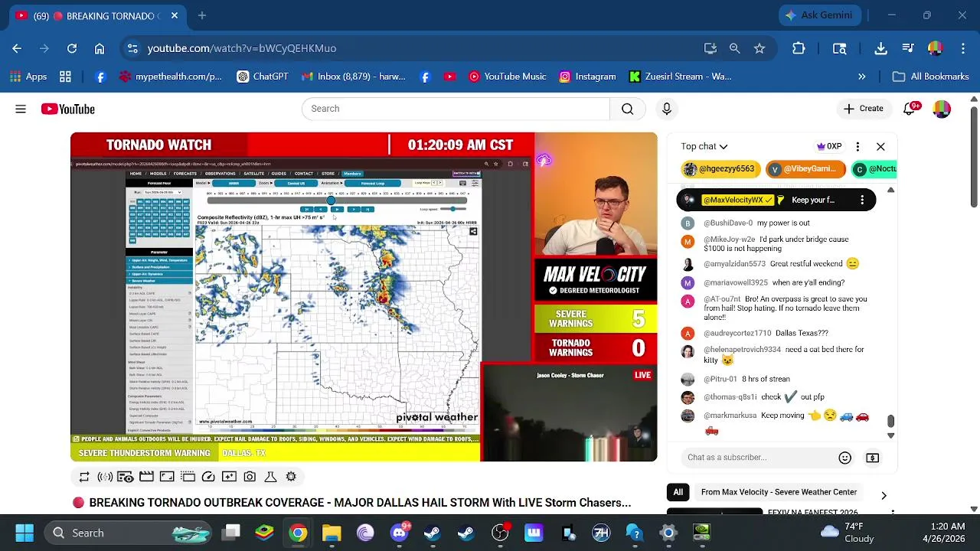Select the @VibeyGami super chat chip

(805, 169)
